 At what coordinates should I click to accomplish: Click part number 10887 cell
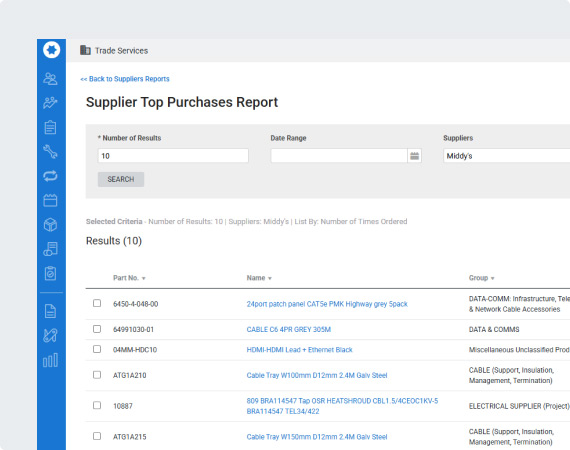coord(123,406)
